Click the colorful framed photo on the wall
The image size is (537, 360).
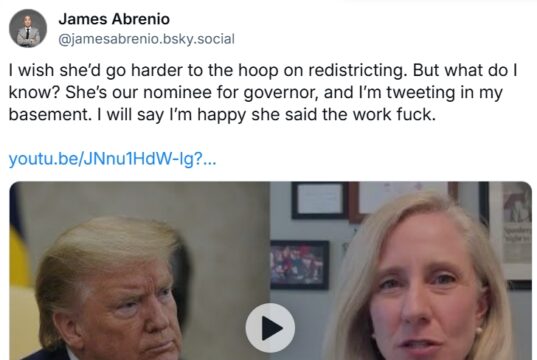pos(300,265)
